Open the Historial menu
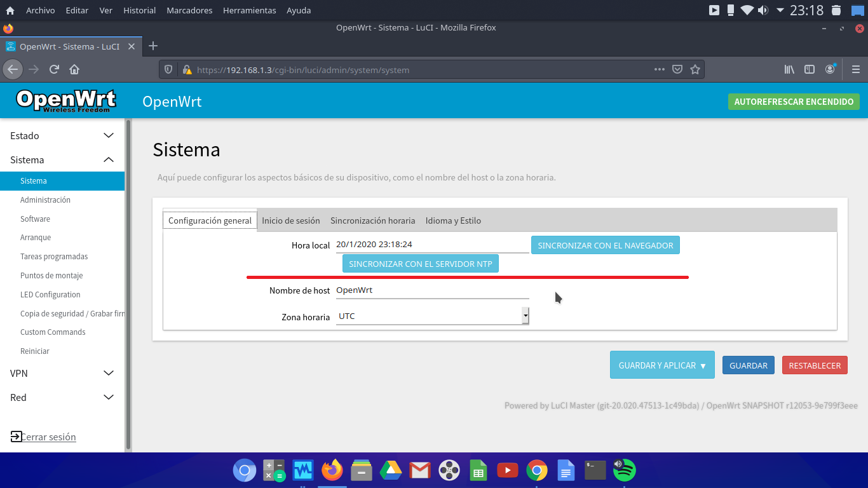The image size is (868, 488). (x=139, y=10)
